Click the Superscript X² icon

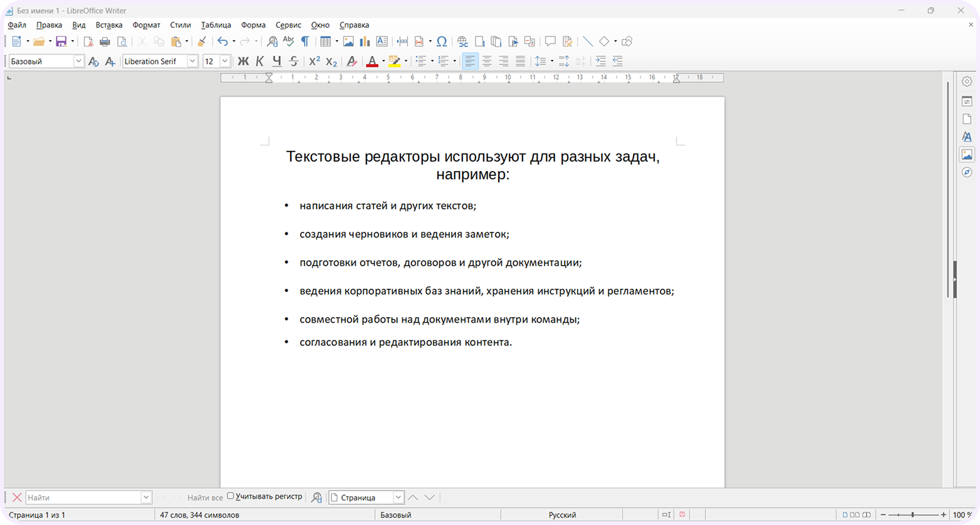315,61
